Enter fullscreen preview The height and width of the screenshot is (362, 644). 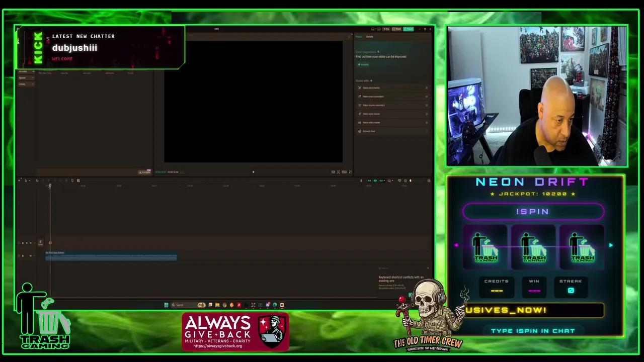click(350, 172)
